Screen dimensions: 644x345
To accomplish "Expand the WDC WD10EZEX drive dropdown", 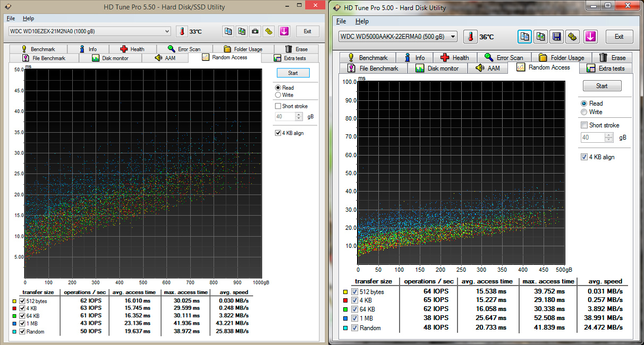I will tap(167, 31).
